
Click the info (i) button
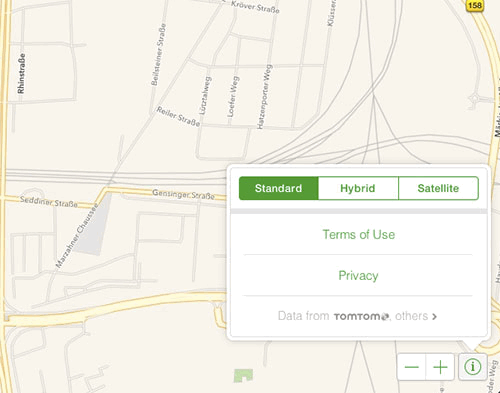[472, 367]
